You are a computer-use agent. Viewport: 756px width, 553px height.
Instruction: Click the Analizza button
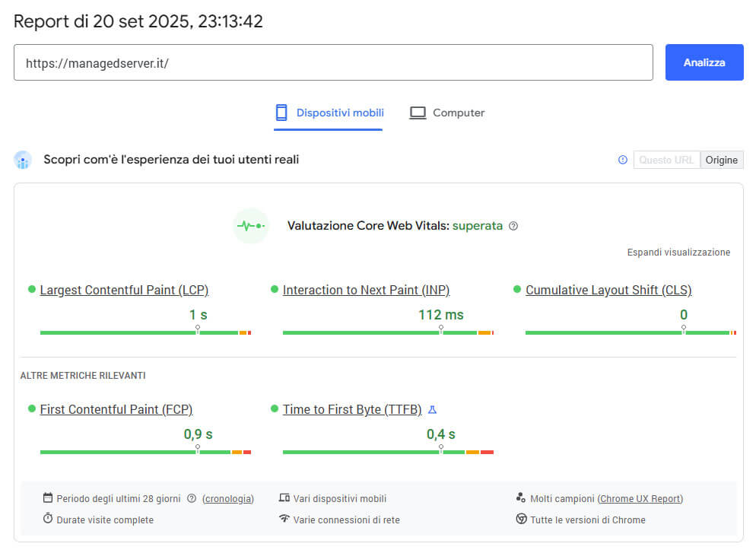(704, 62)
